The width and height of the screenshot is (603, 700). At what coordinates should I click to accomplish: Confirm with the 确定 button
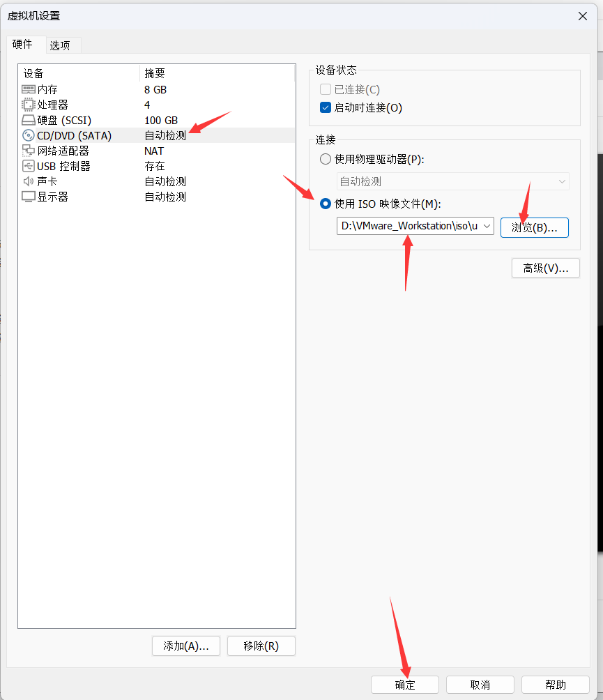(x=405, y=685)
